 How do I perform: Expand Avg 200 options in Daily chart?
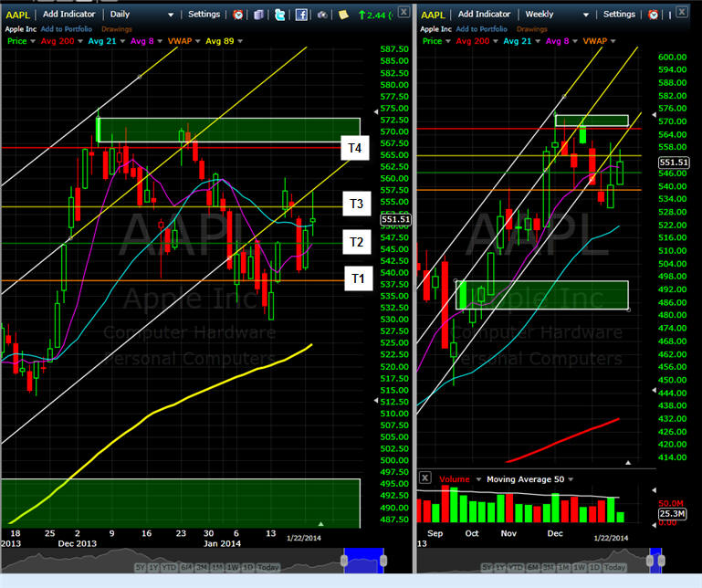(x=80, y=41)
